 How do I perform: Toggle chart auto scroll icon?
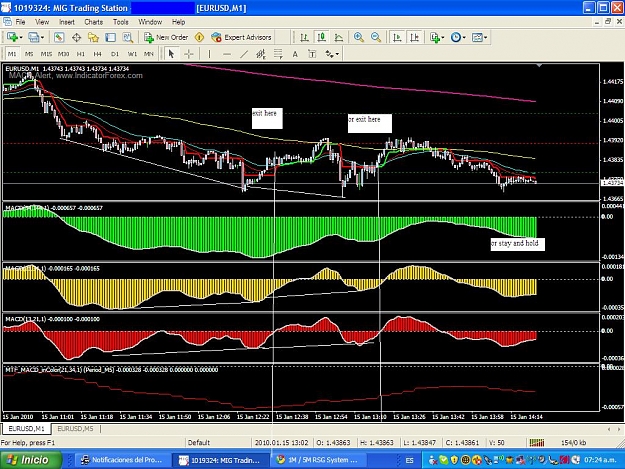[397, 37]
